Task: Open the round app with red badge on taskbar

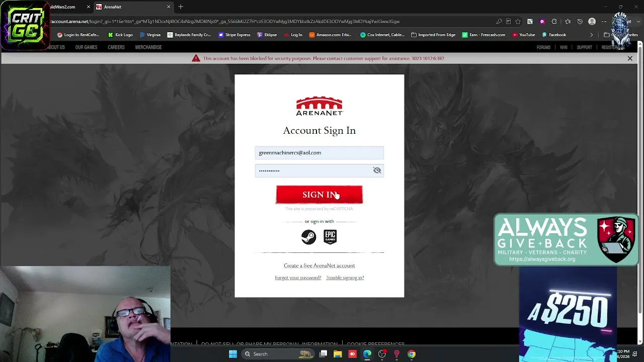Action: pos(382,354)
